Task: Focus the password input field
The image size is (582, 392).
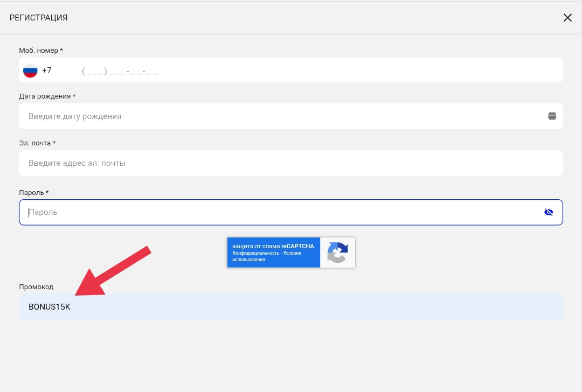Action: click(x=291, y=213)
